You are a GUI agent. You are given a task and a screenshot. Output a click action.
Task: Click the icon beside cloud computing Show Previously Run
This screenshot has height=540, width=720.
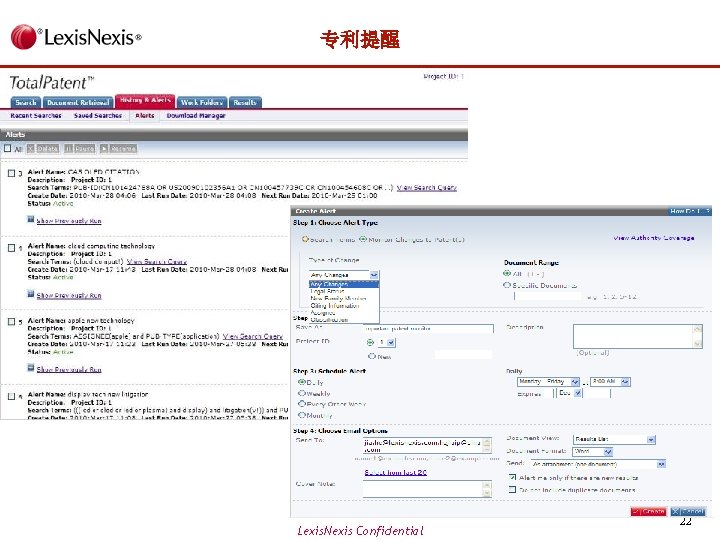click(x=31, y=294)
